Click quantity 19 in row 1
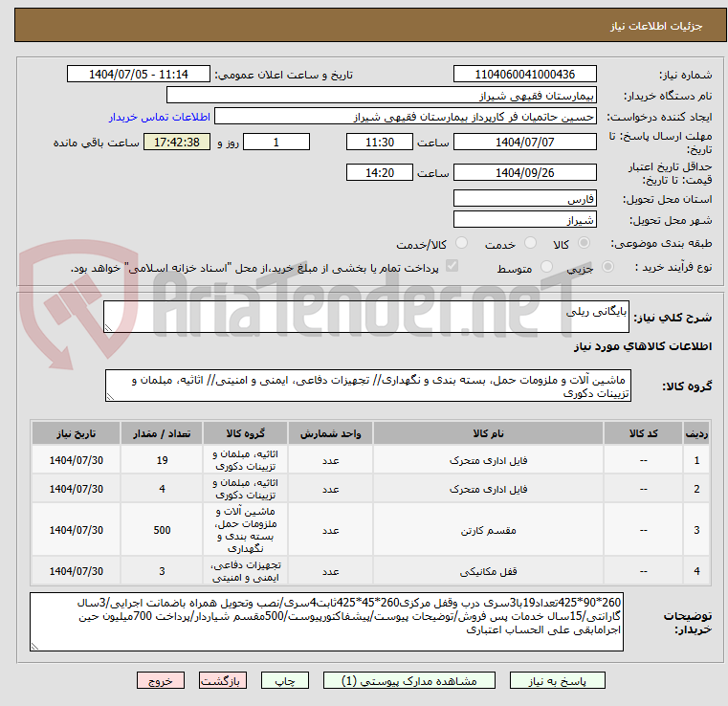This screenshot has width=728, height=706. (162, 460)
